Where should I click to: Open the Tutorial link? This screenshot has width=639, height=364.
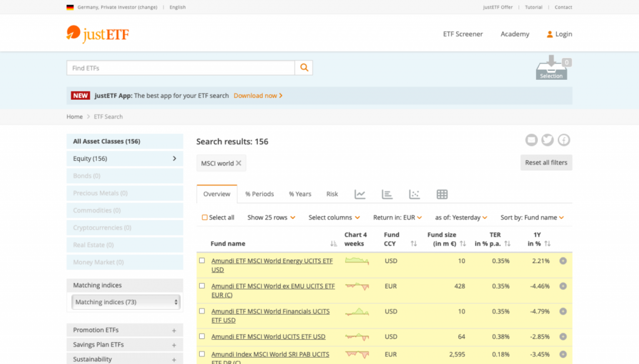click(534, 7)
